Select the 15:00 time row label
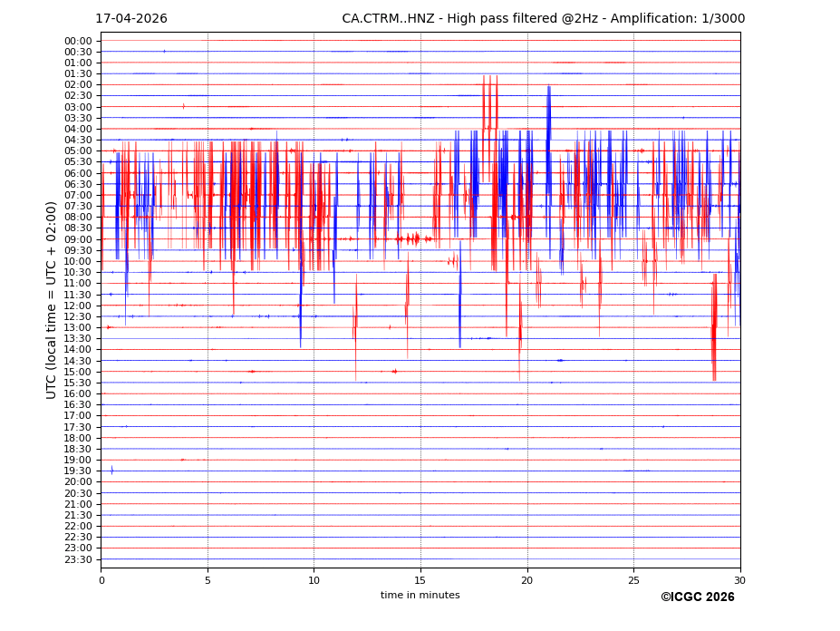Viewport: 840px width, 631px height. click(78, 372)
